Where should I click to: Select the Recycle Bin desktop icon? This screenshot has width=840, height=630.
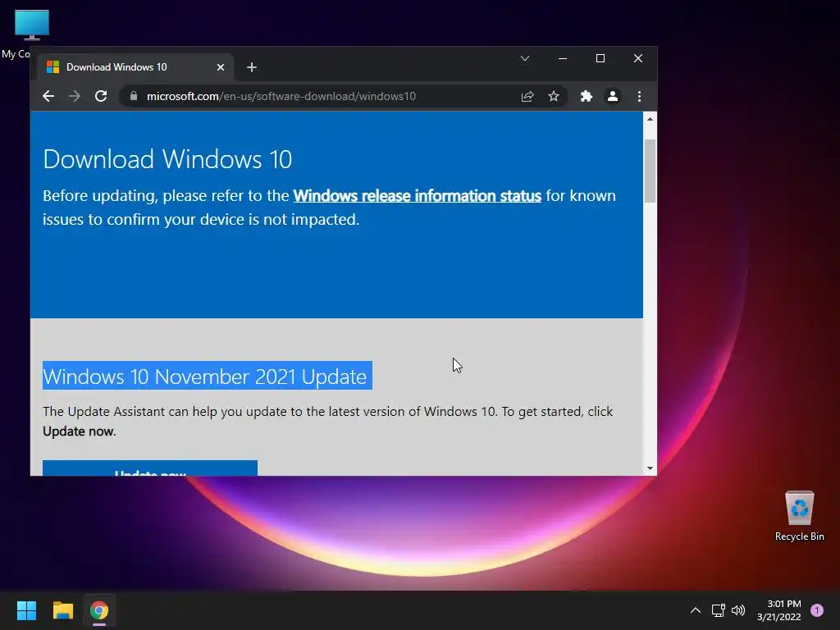pyautogui.click(x=799, y=516)
